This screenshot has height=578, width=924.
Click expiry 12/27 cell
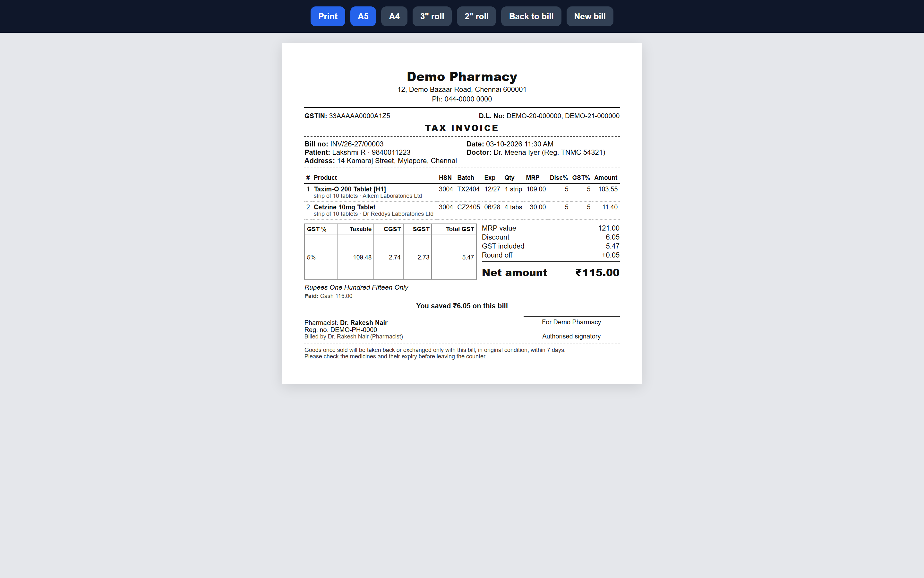pos(492,189)
